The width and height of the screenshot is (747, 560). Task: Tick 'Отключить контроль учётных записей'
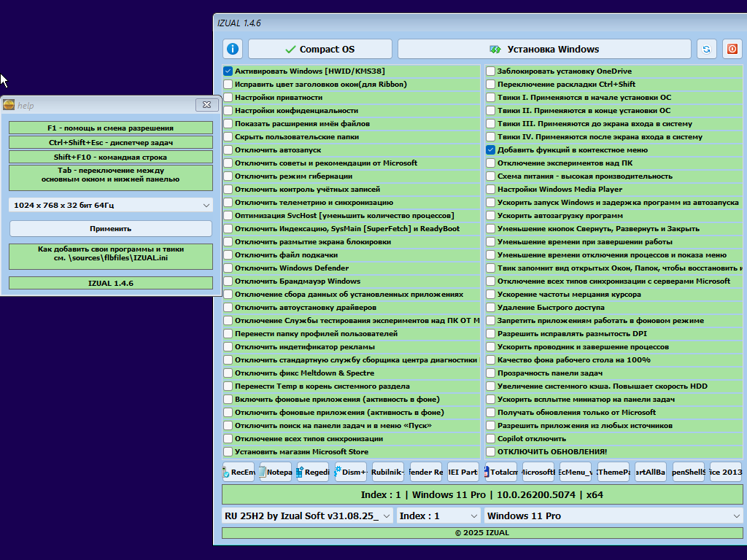(x=228, y=189)
